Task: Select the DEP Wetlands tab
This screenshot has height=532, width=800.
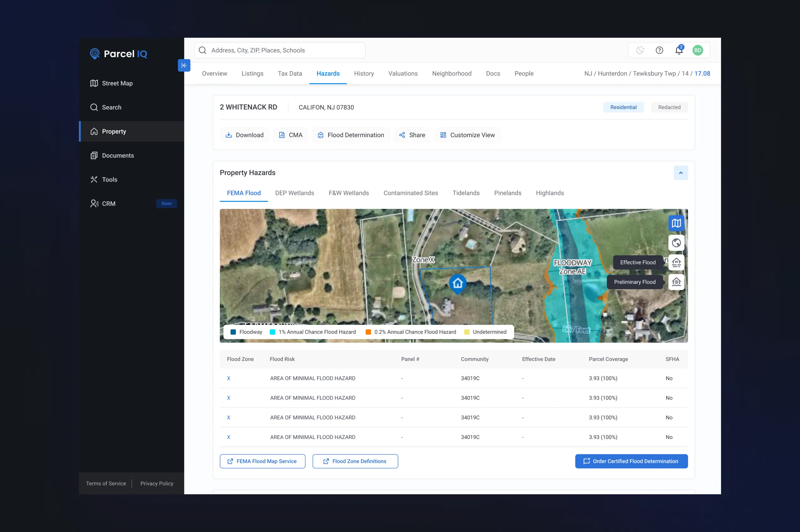Action: [x=294, y=193]
